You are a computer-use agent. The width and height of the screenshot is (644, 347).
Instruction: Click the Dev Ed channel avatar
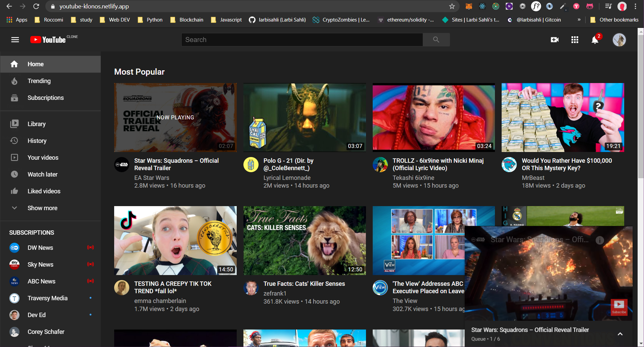[x=14, y=315]
